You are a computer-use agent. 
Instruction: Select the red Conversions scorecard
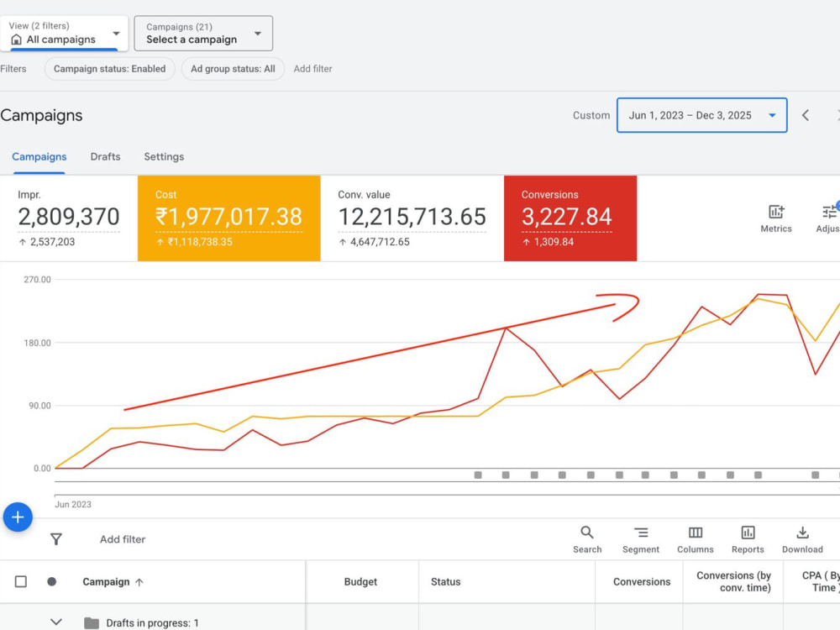tap(570, 218)
